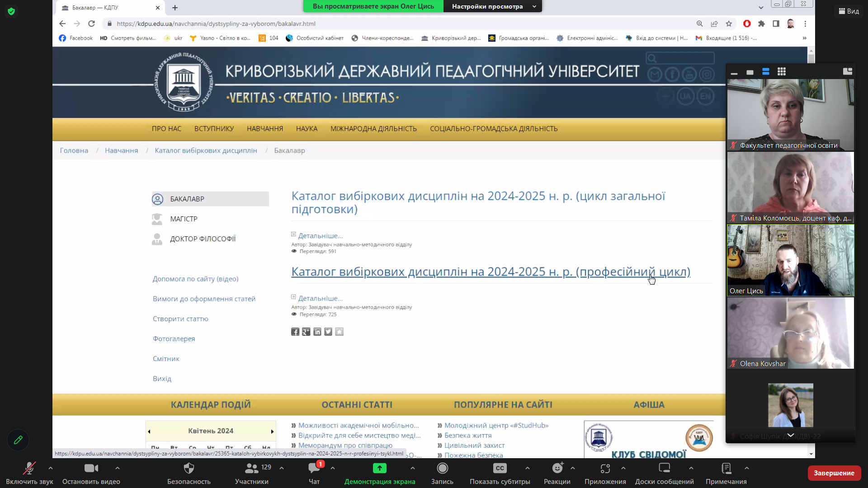Open Приложения apps panel

click(605, 473)
